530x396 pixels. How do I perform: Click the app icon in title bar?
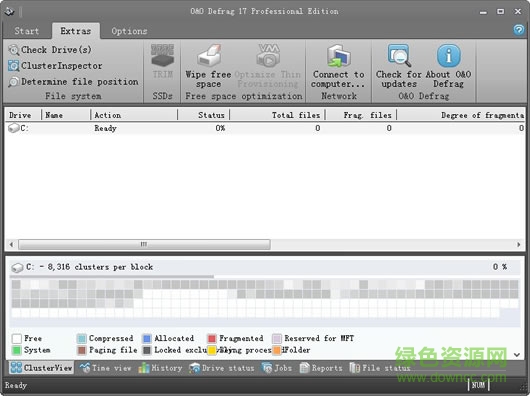pyautogui.click(x=9, y=11)
